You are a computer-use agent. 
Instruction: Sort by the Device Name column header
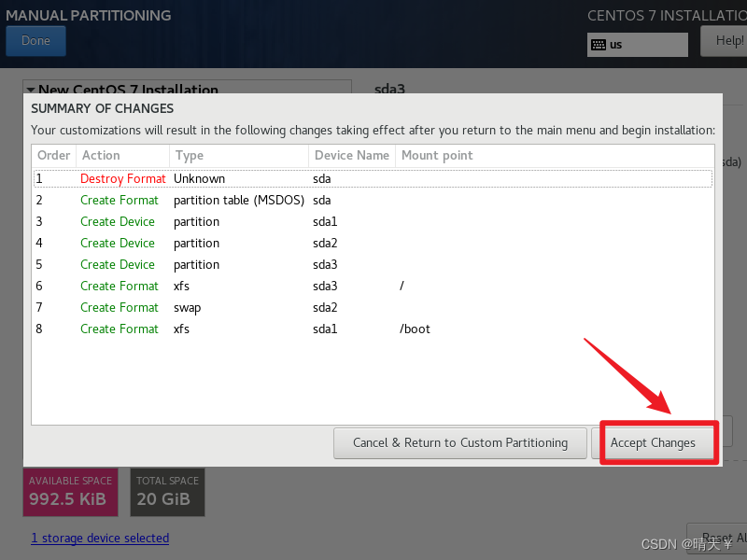[x=352, y=156]
